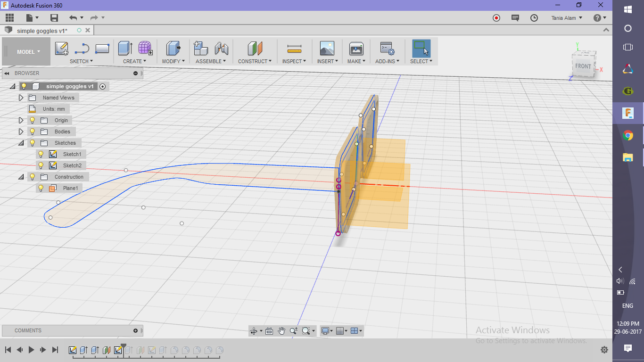The height and width of the screenshot is (362, 644).
Task: Select the Create Sketch tool icon
Action: (x=62, y=49)
